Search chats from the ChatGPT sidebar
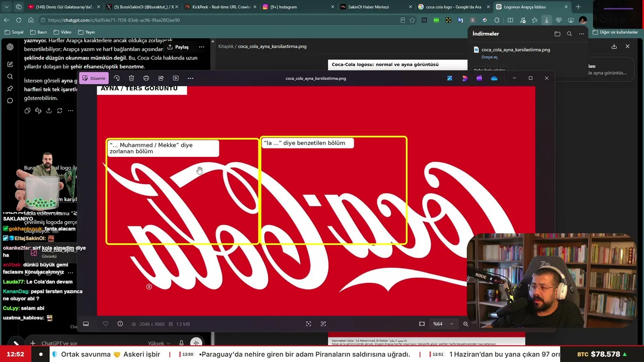Image resolution: width=644 pixels, height=362 pixels. (10, 76)
